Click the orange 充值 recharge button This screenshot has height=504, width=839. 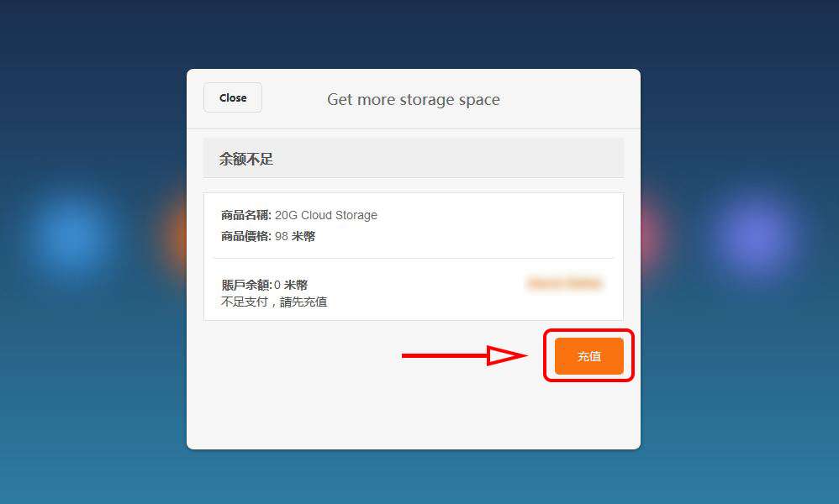pos(588,356)
